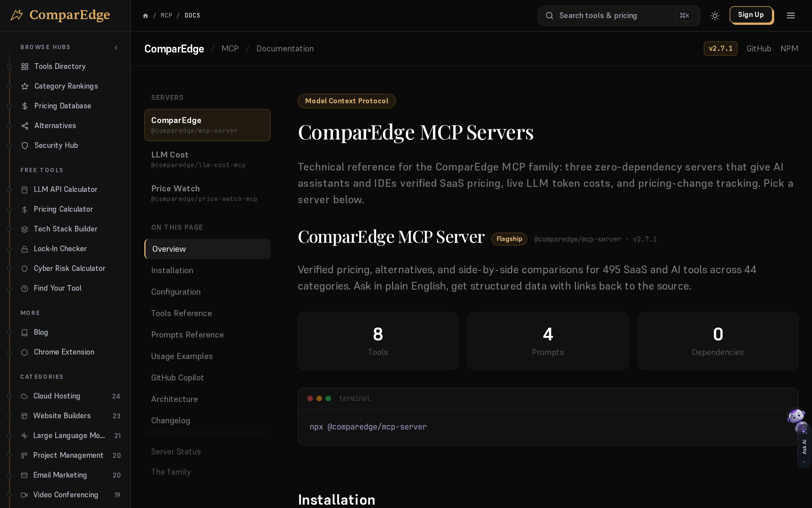Open The family link

pos(171,472)
